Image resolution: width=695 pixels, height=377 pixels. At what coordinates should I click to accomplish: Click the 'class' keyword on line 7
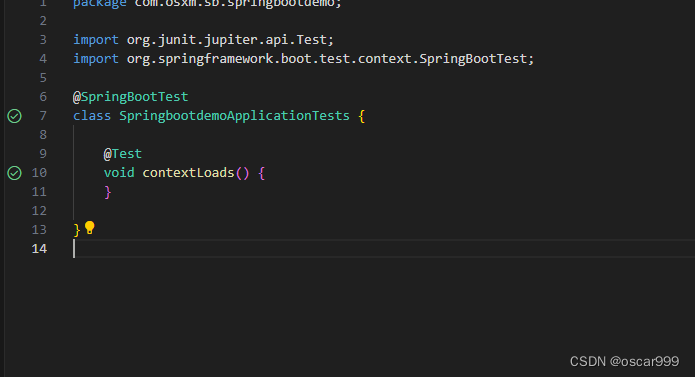click(92, 116)
